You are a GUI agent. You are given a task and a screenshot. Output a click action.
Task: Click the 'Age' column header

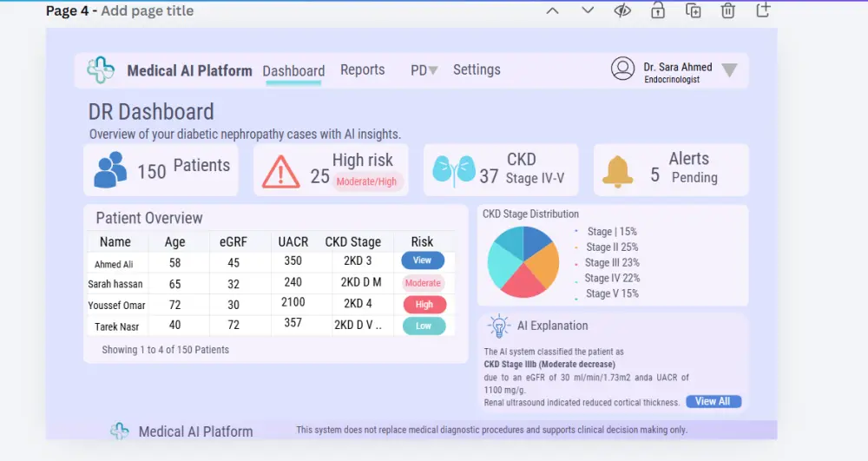point(175,242)
